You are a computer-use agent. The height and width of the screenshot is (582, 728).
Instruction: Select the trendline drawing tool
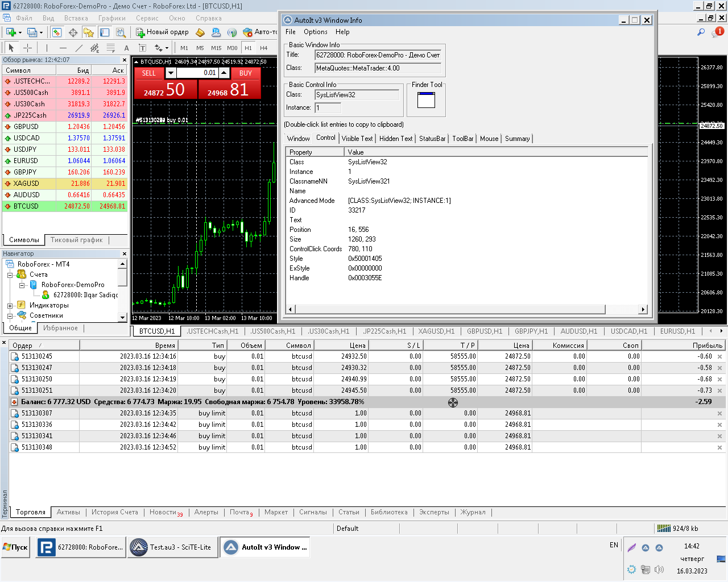(x=79, y=48)
